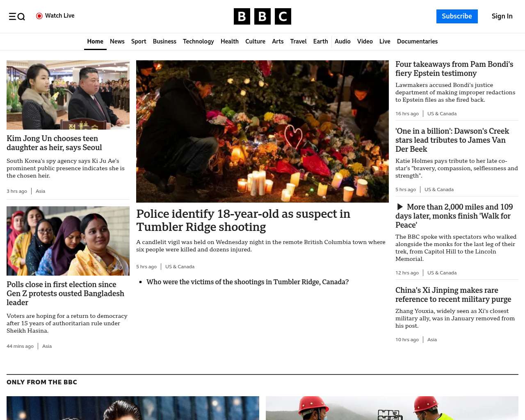Open Kim Jong Un heir photo
Viewport: 525px width, 420px height.
point(68,95)
